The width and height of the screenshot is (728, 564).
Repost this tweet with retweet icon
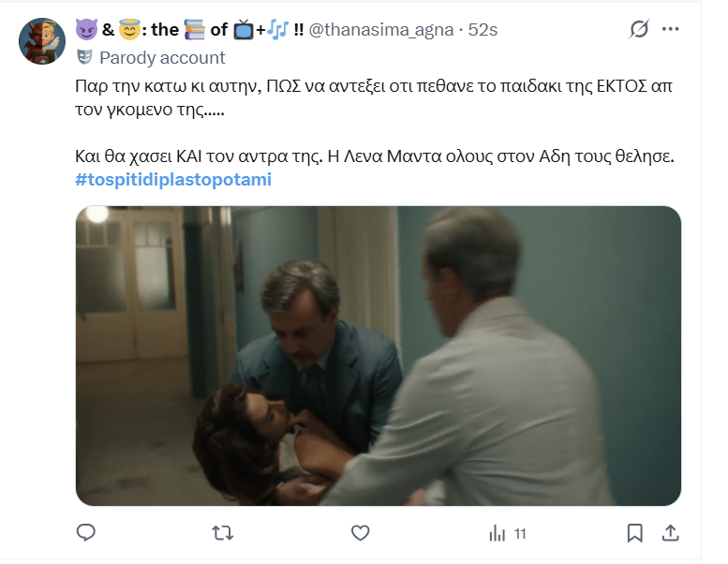[223, 533]
